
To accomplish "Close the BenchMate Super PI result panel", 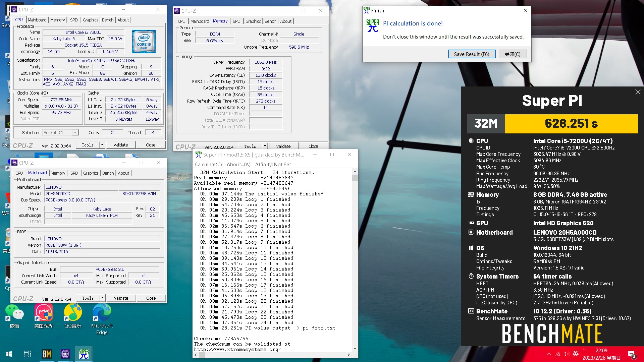I will (638, 92).
